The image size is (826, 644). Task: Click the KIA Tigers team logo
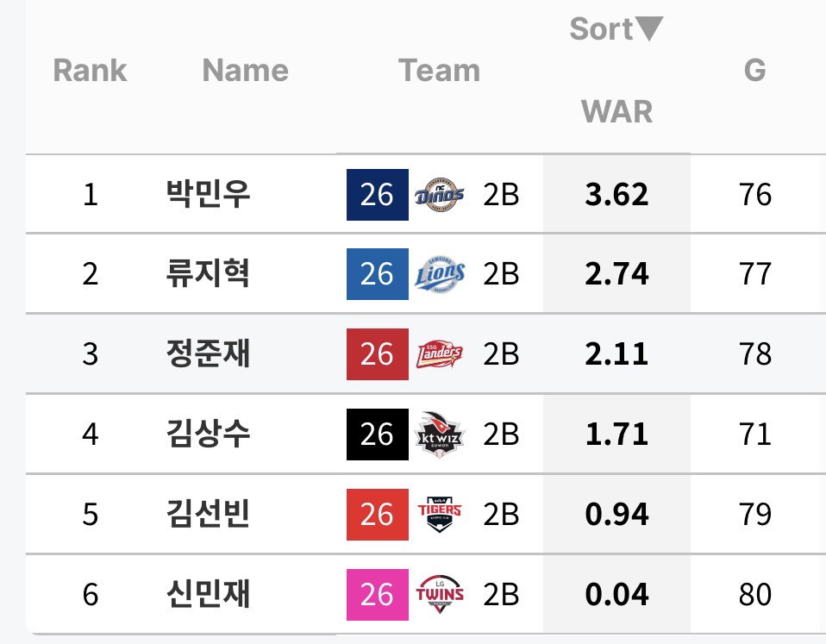(x=440, y=515)
